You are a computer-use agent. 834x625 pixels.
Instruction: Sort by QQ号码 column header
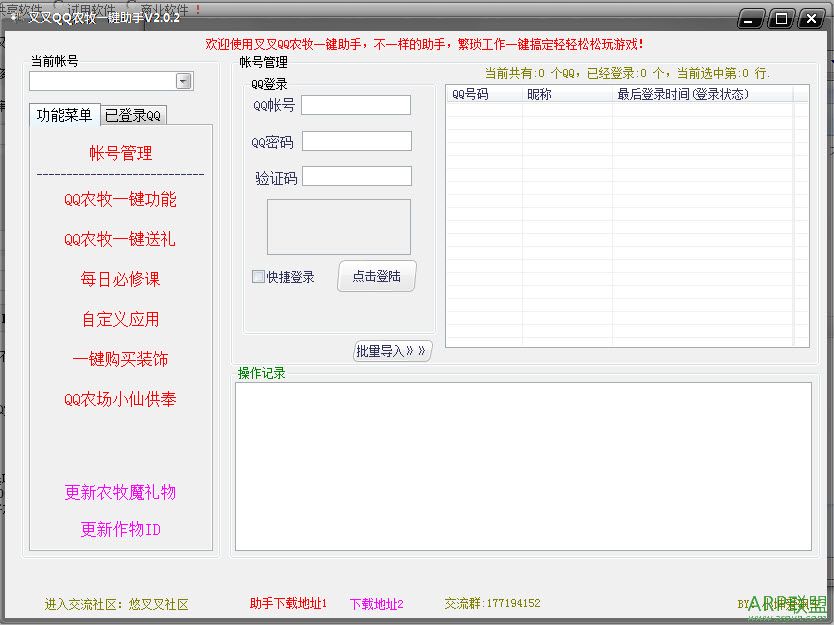coord(485,94)
